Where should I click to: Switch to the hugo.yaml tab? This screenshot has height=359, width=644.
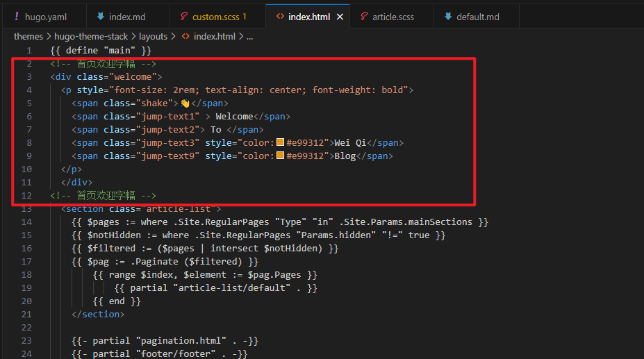[x=44, y=17]
